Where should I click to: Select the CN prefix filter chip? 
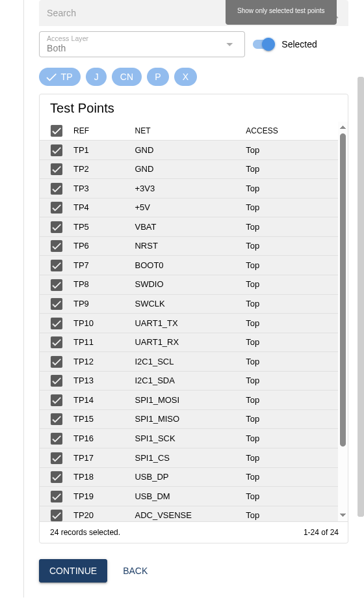pos(127,77)
